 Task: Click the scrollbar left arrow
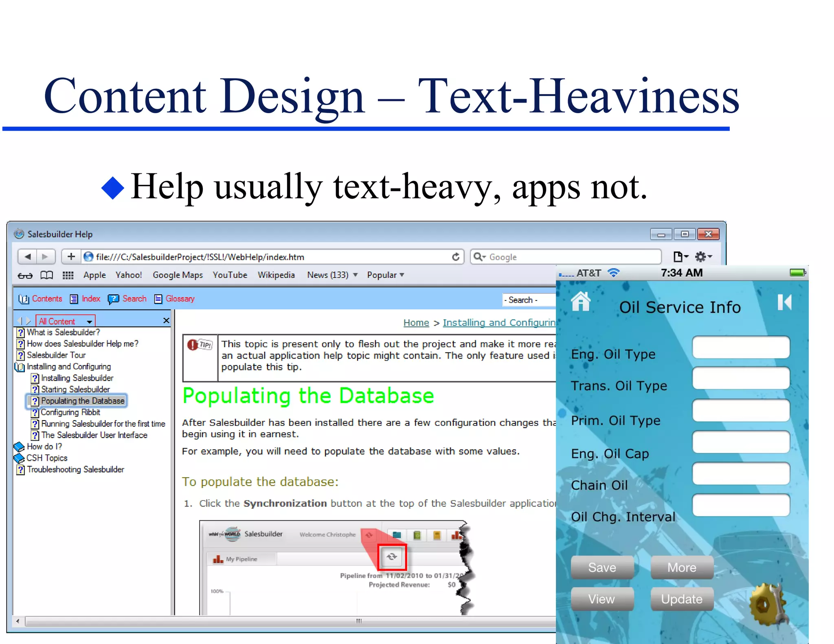coord(18,621)
